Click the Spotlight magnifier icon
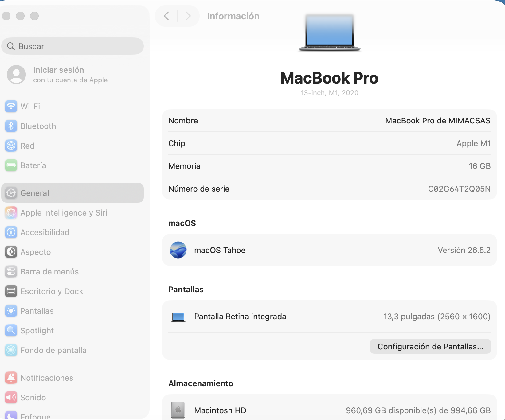The height and width of the screenshot is (420, 505). pyautogui.click(x=11, y=331)
